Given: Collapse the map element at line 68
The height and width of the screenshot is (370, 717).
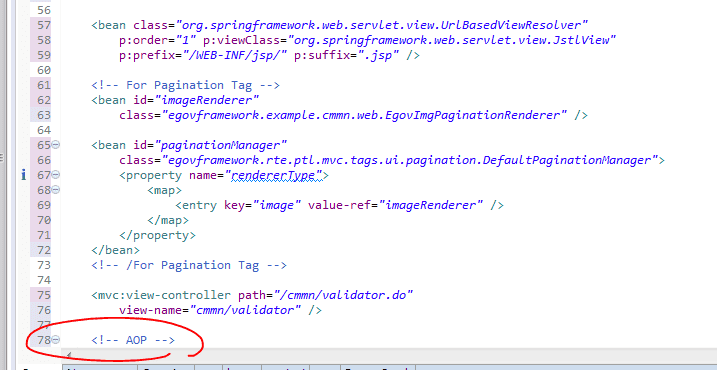Looking at the screenshot, I should [56, 190].
